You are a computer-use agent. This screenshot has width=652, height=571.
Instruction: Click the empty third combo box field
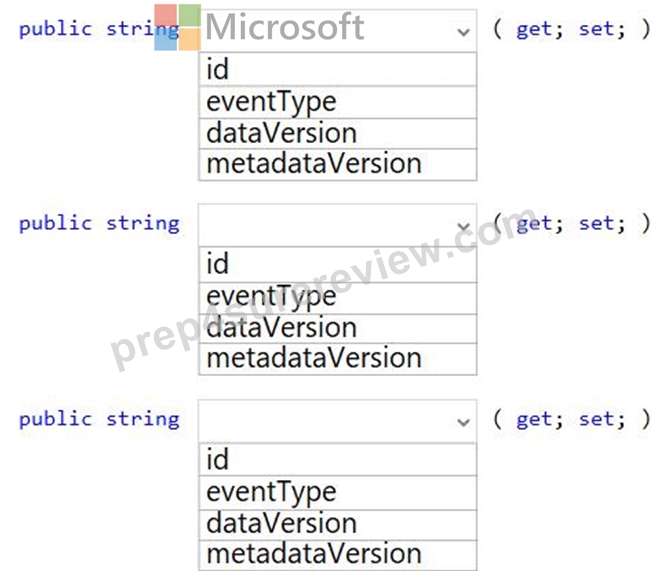point(338,421)
